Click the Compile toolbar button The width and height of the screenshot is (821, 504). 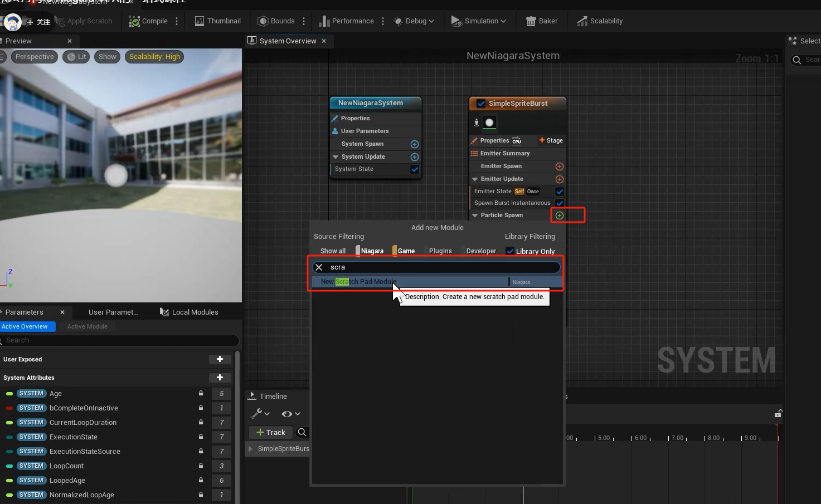[x=148, y=21]
